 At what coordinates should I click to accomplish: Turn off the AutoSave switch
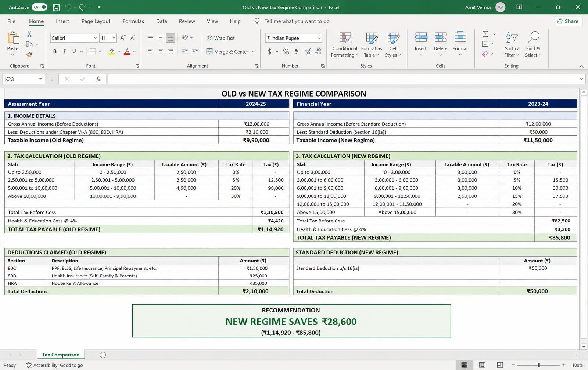pos(39,7)
